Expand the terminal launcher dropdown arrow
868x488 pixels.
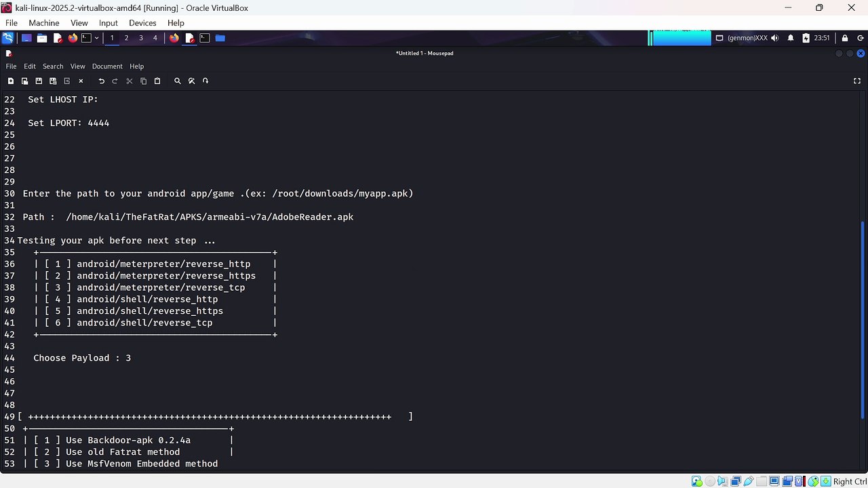(x=97, y=38)
